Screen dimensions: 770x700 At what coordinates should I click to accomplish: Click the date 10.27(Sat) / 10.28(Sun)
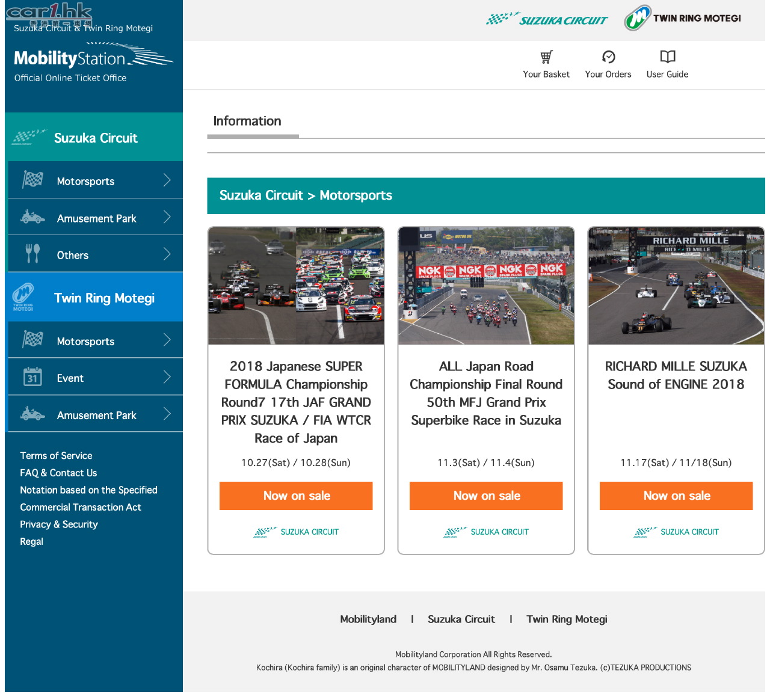click(x=296, y=462)
